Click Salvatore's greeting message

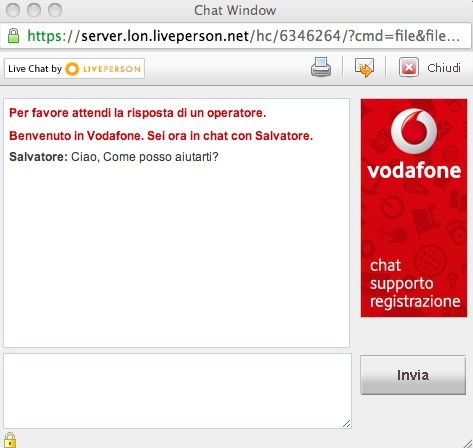pyautogui.click(x=114, y=156)
